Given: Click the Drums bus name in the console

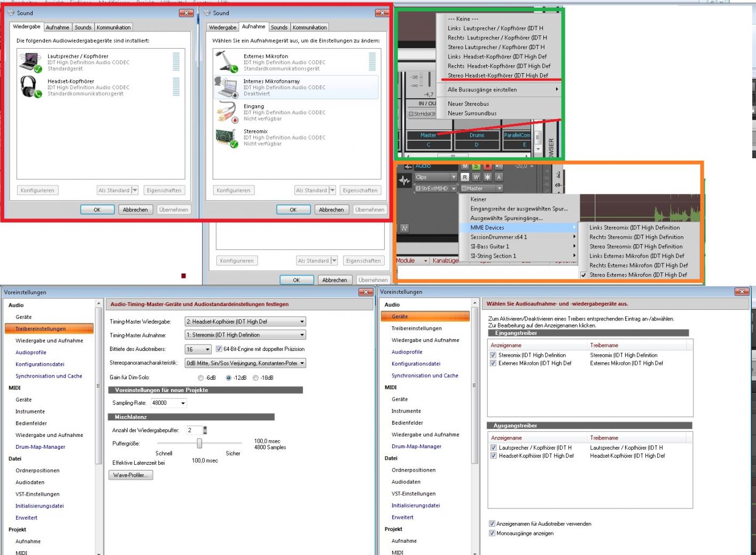Looking at the screenshot, I should click(x=477, y=135).
